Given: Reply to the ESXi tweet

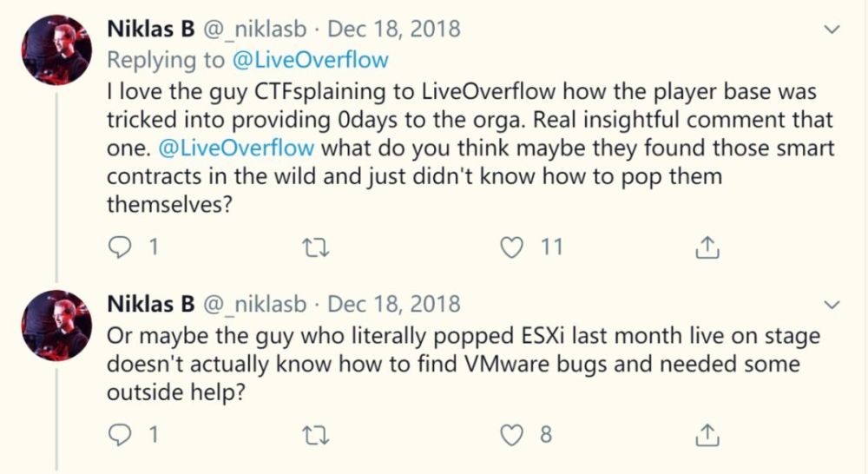Looking at the screenshot, I should [x=119, y=434].
